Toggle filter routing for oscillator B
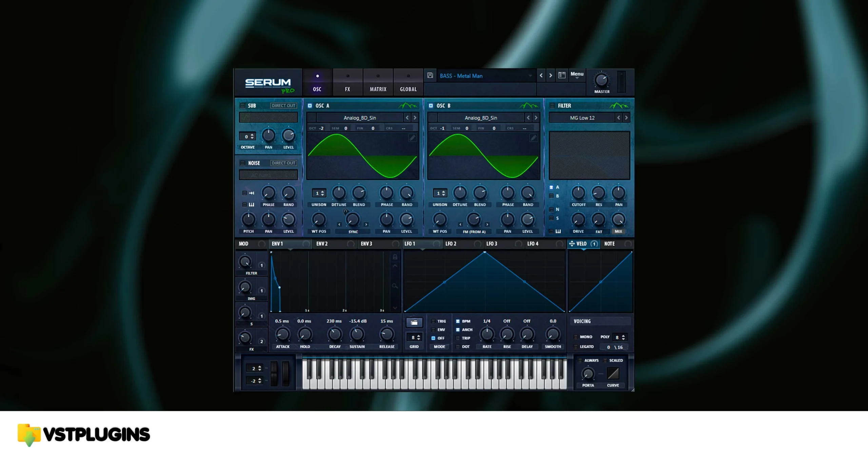The width and height of the screenshot is (868, 460). pyautogui.click(x=551, y=196)
